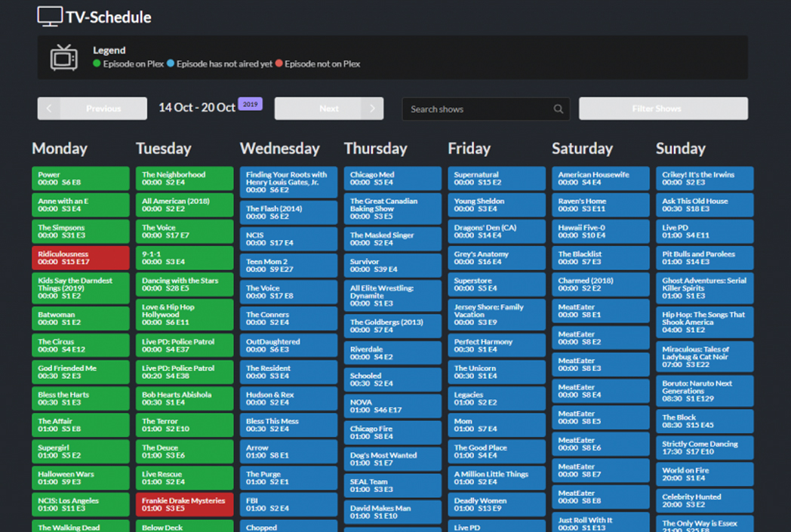Open the Supergirl S5 E2 card
Image resolution: width=791 pixels, height=532 pixels.
tap(81, 451)
